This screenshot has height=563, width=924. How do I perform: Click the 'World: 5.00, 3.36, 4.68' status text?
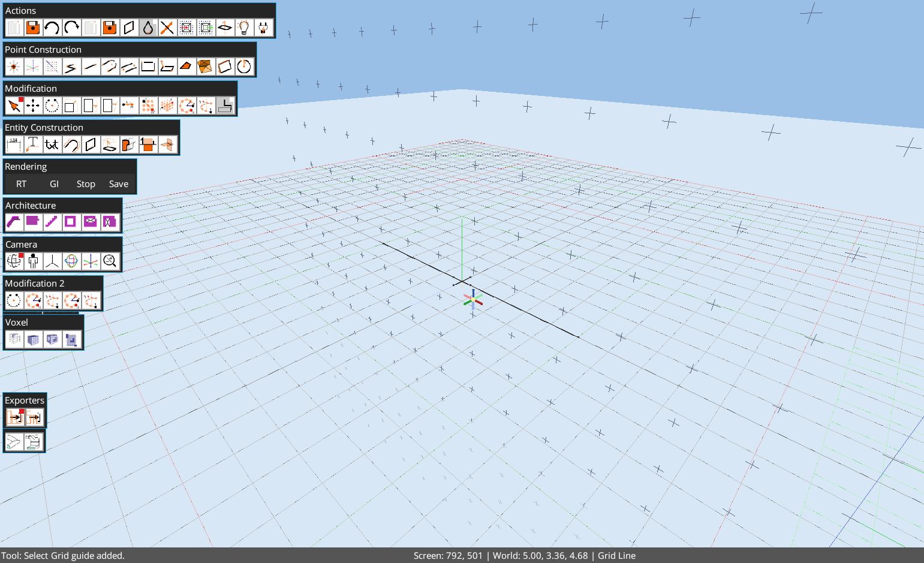[x=540, y=556]
